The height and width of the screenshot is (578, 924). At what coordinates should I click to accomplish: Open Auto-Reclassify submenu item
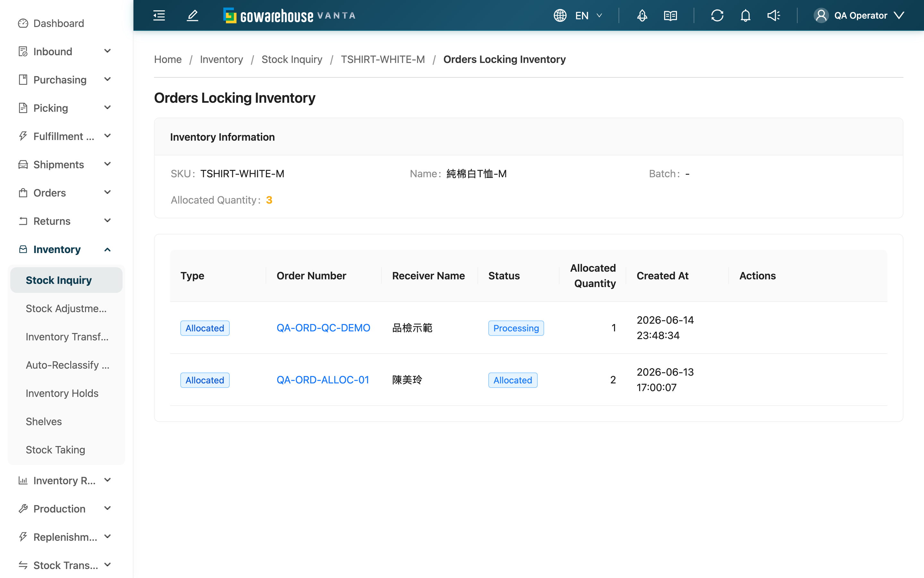coord(66,365)
